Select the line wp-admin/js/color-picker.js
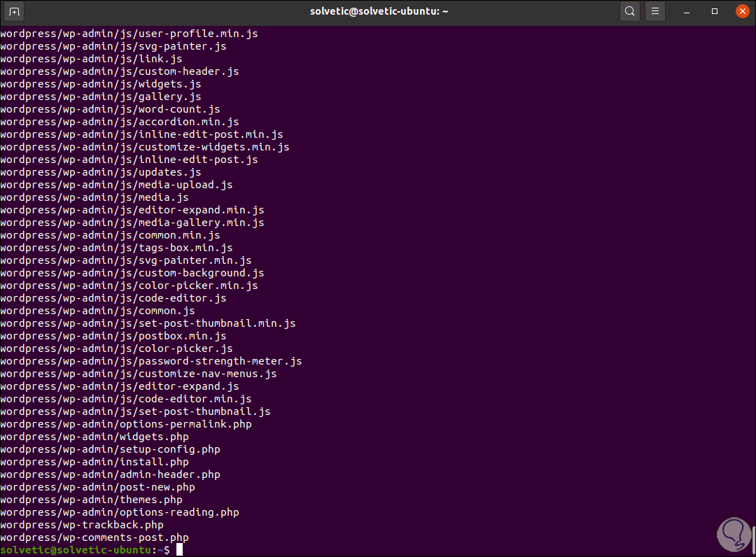Viewport: 756px width, 557px height. pos(116,348)
